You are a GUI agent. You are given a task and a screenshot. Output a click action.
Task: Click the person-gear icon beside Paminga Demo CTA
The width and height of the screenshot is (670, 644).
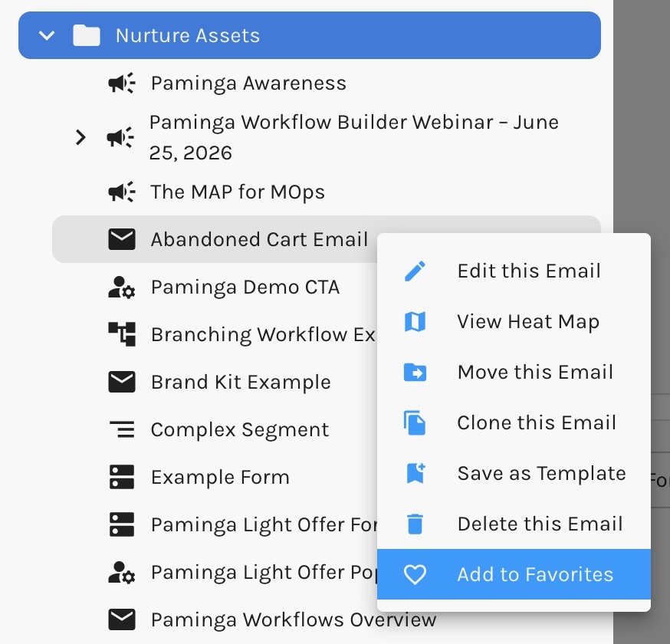click(122, 287)
